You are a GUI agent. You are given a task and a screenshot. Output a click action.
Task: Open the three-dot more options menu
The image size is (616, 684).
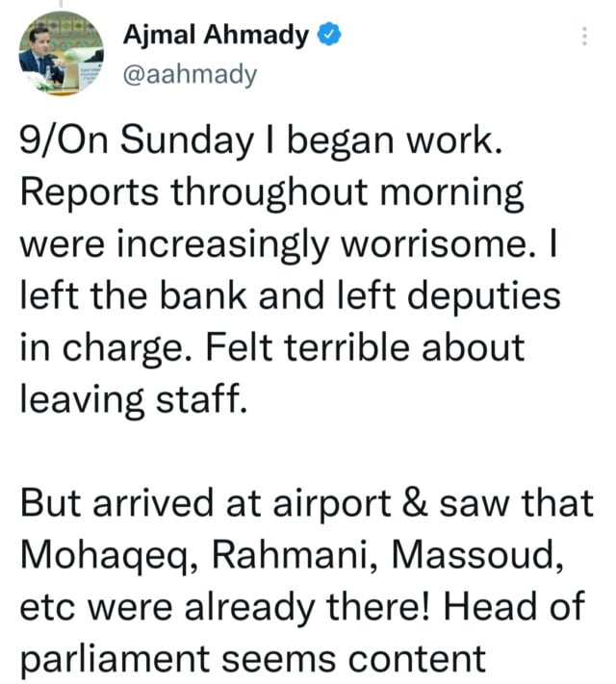582,38
